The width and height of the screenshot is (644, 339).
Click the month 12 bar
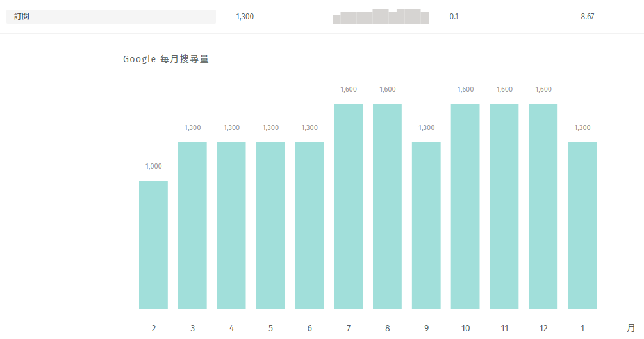coord(543,206)
